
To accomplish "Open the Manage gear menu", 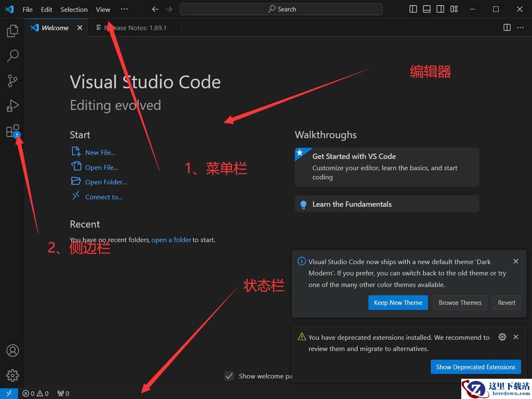I will tap(13, 375).
